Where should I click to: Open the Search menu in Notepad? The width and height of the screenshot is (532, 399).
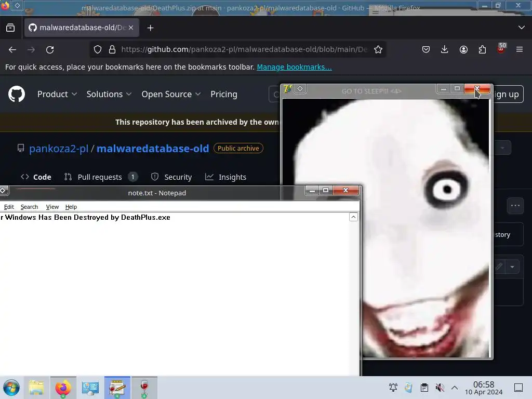pyautogui.click(x=29, y=207)
